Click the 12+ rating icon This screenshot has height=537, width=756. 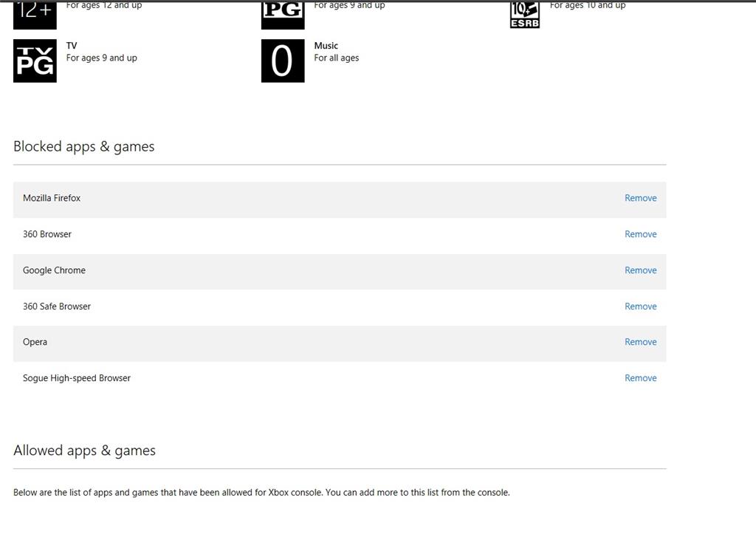click(x=35, y=15)
